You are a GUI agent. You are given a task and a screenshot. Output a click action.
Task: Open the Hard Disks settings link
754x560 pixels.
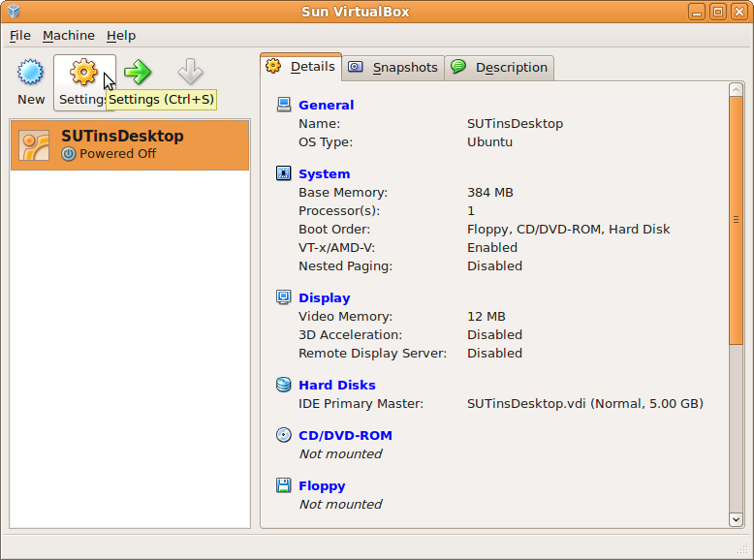[337, 385]
